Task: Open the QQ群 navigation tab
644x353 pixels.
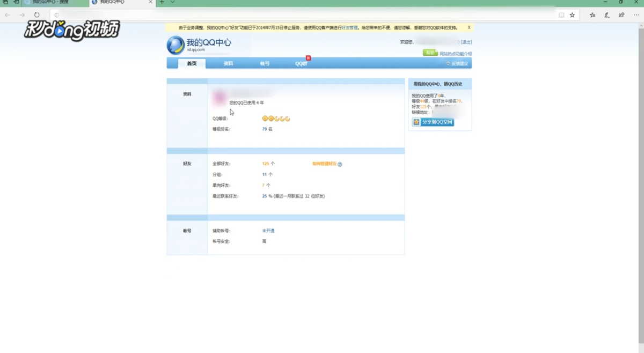Action: point(302,64)
